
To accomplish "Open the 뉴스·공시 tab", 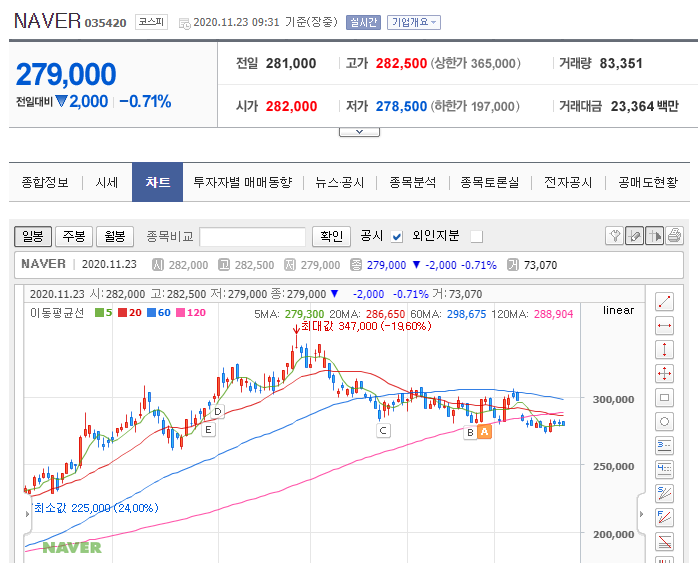I will (340, 182).
